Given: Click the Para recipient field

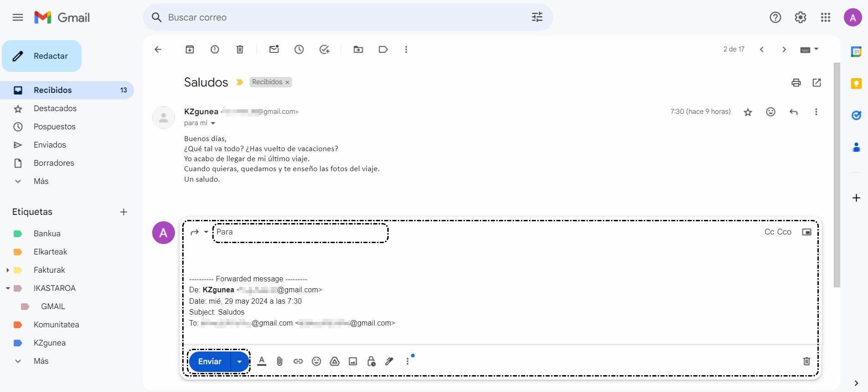Looking at the screenshot, I should [300, 232].
